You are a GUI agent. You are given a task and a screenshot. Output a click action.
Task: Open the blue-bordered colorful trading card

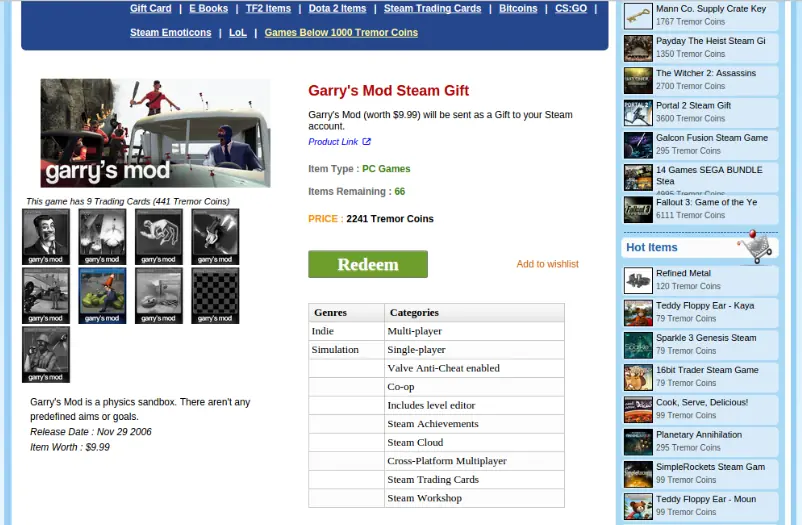click(102, 295)
